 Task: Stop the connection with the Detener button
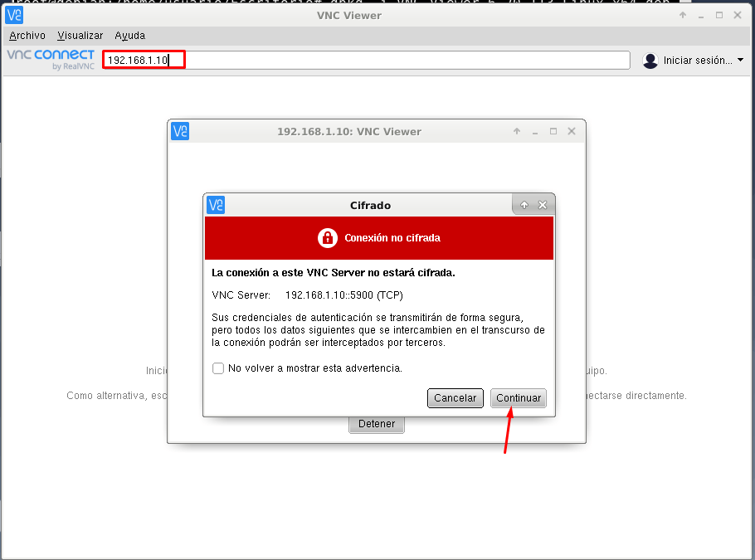click(x=377, y=424)
